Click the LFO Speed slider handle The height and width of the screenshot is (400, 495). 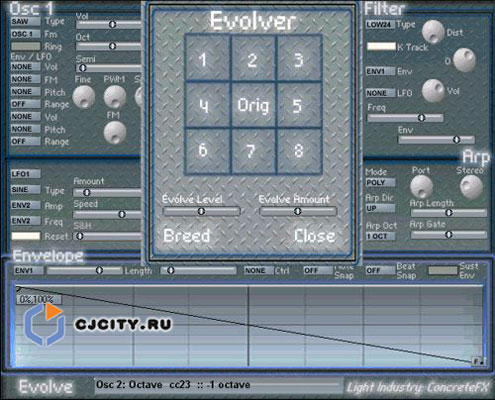tap(122, 214)
